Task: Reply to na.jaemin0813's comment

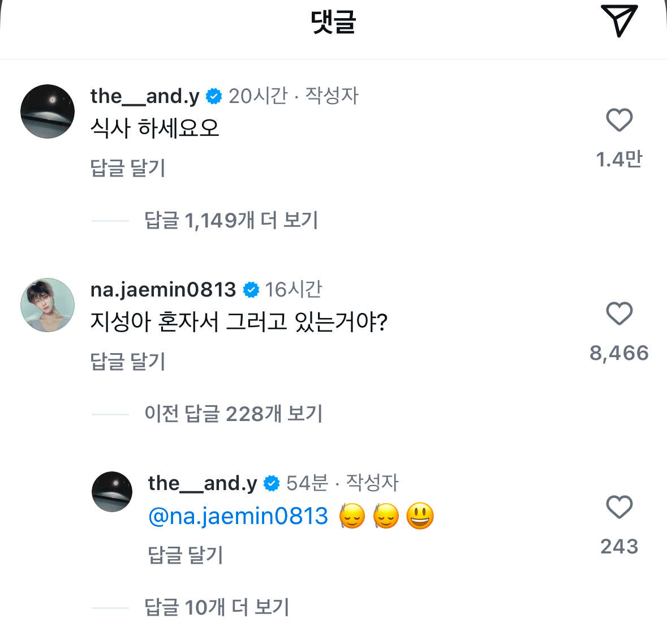Action: coord(128,362)
